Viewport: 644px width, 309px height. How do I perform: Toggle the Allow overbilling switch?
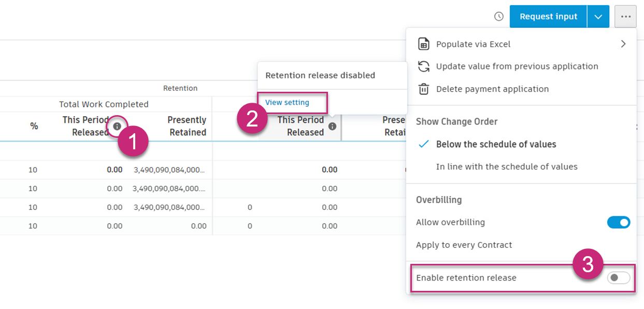coord(619,222)
